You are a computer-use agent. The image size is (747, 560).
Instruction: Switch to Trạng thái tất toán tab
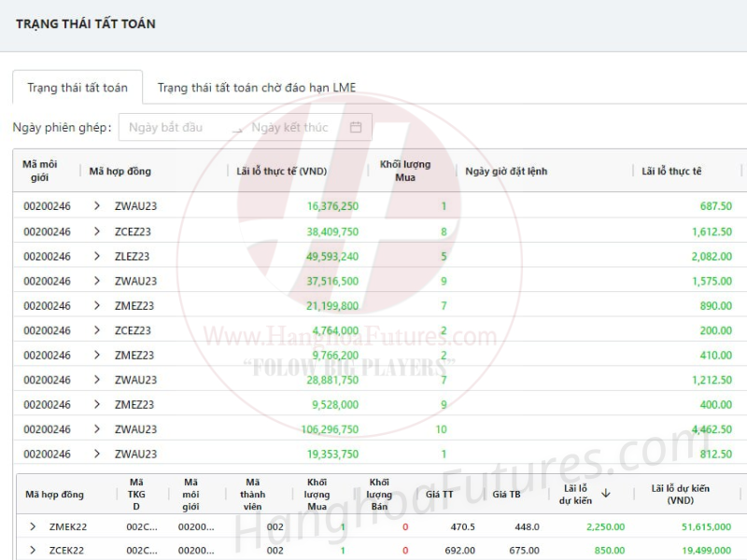click(78, 88)
